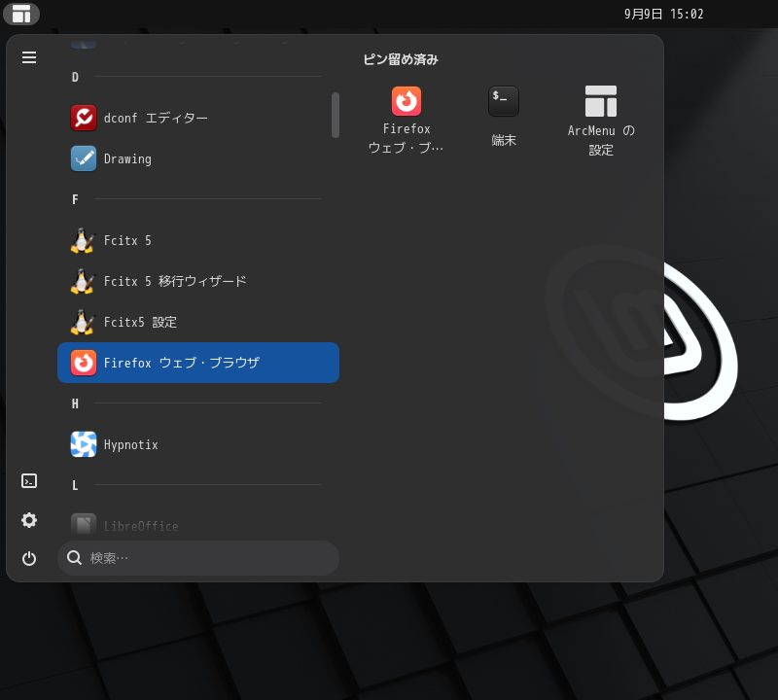
Task: Click the 'ピン留め済み' heading
Action: tap(401, 59)
